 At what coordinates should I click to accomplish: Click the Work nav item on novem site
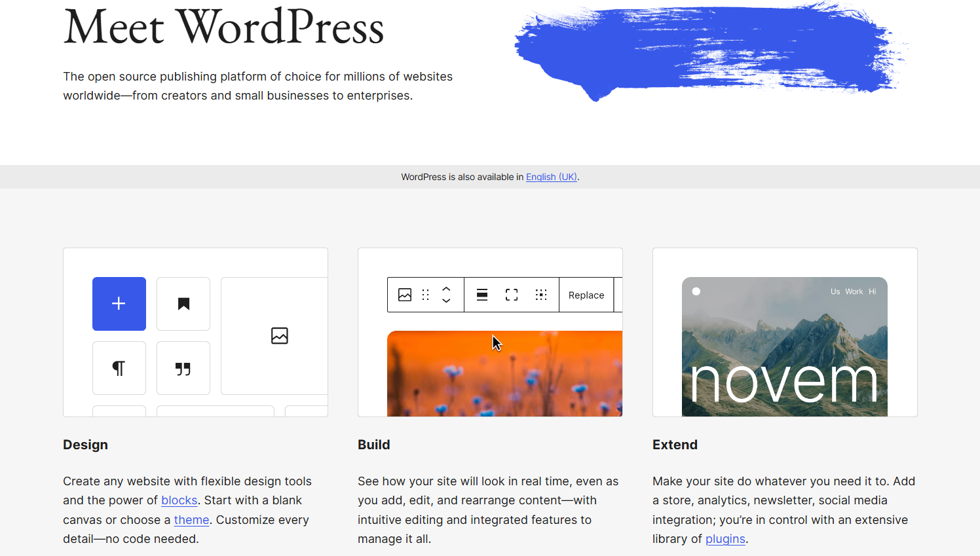click(x=854, y=291)
